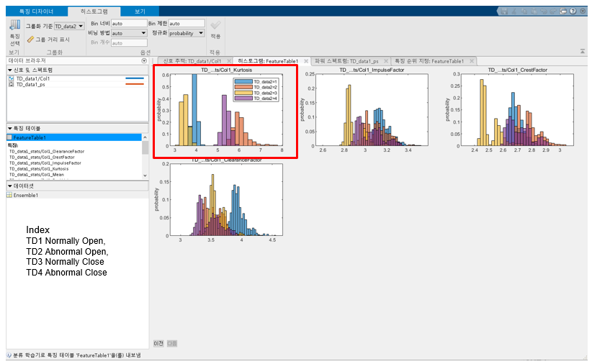Click the orange line swatch for TD_data1_ps

click(x=135, y=84)
